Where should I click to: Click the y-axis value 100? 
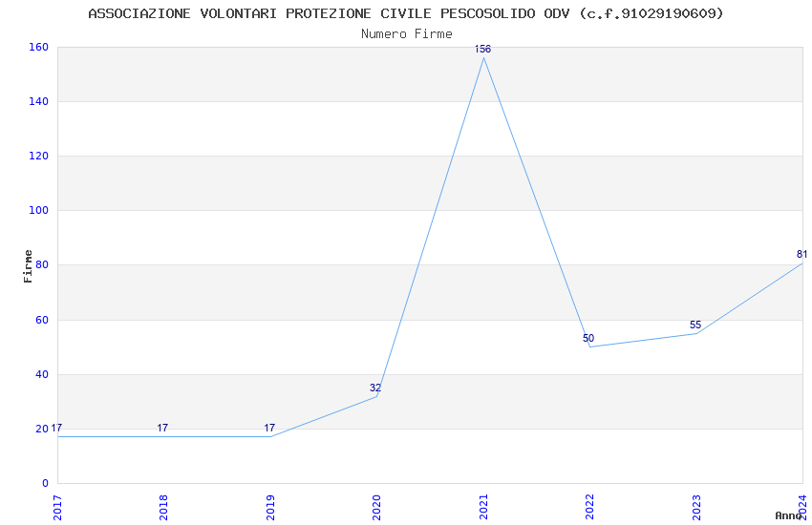pos(39,211)
